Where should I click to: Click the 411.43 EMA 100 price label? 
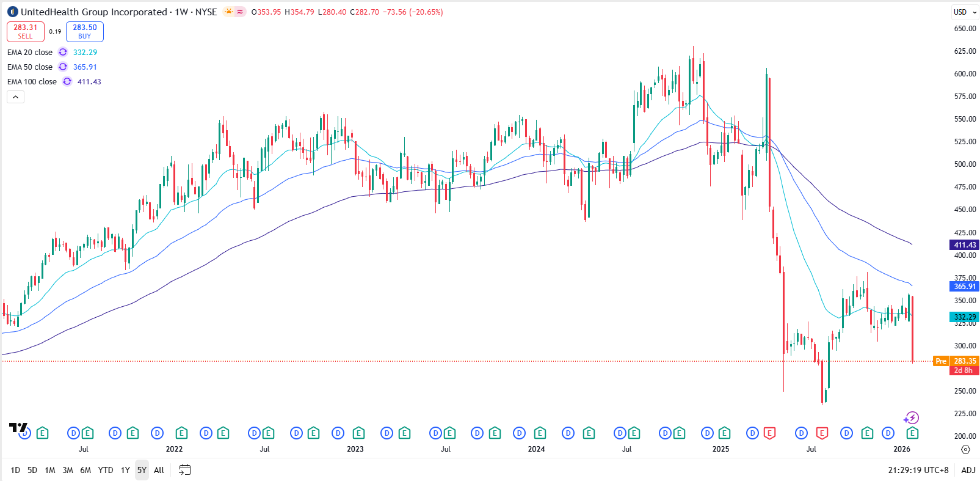pos(965,245)
